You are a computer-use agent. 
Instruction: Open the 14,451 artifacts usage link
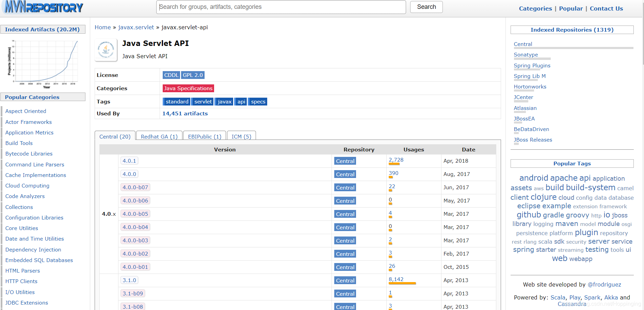click(x=185, y=113)
